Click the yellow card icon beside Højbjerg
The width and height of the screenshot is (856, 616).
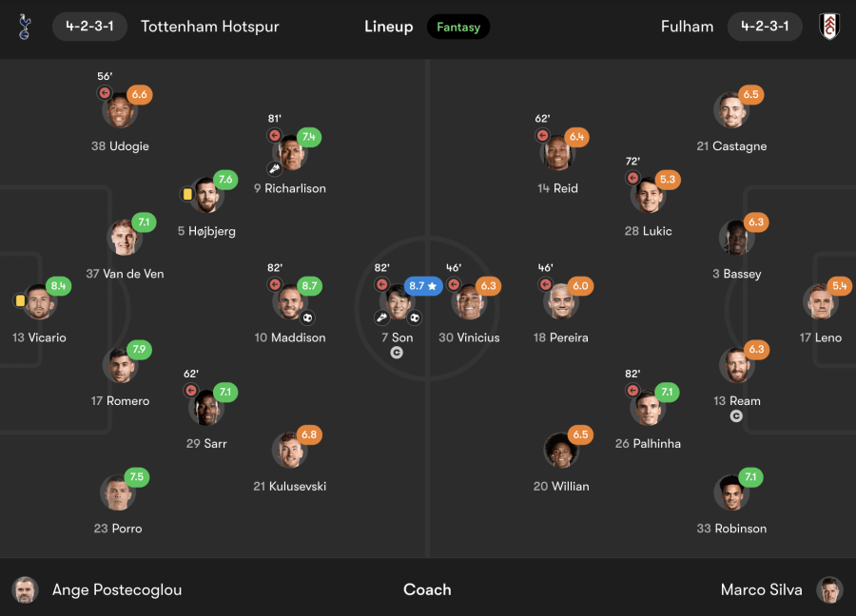(x=187, y=194)
